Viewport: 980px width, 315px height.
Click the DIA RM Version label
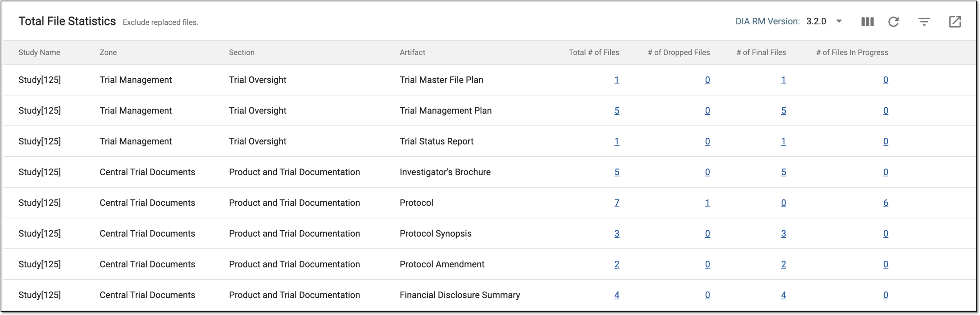tap(768, 22)
